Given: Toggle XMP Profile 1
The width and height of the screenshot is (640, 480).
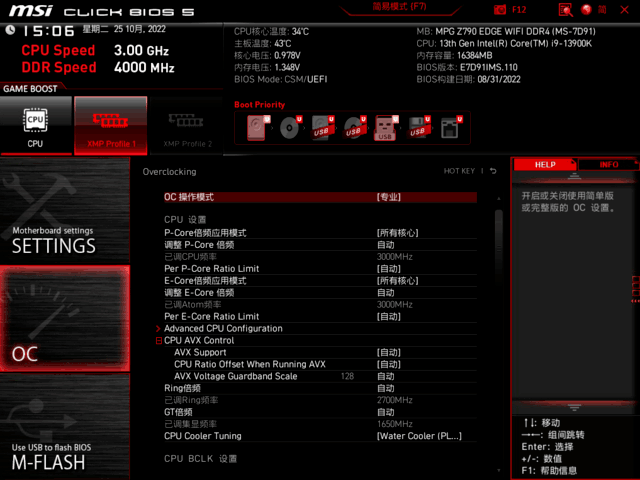Looking at the screenshot, I should (x=110, y=125).
